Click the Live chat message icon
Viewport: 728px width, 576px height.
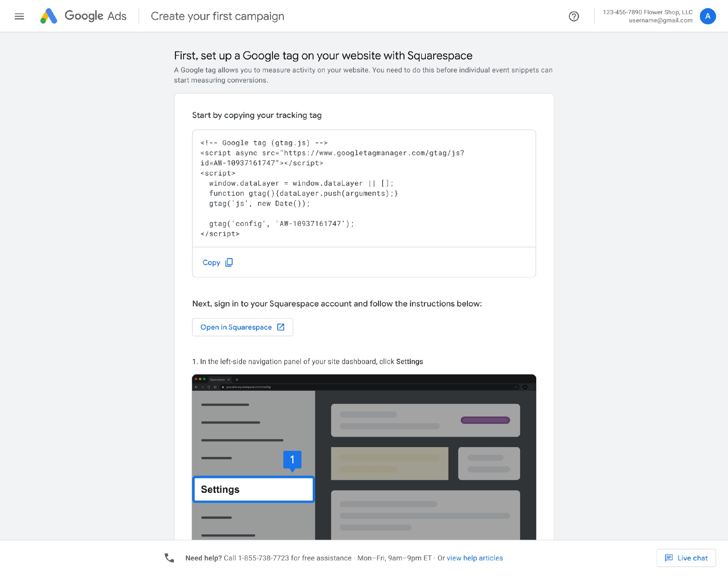tap(669, 558)
